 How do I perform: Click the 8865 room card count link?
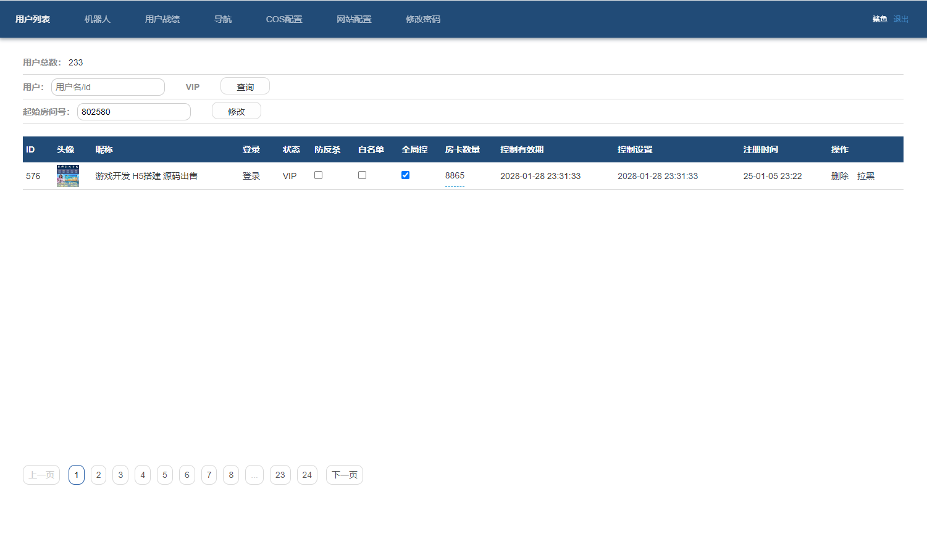pyautogui.click(x=455, y=175)
